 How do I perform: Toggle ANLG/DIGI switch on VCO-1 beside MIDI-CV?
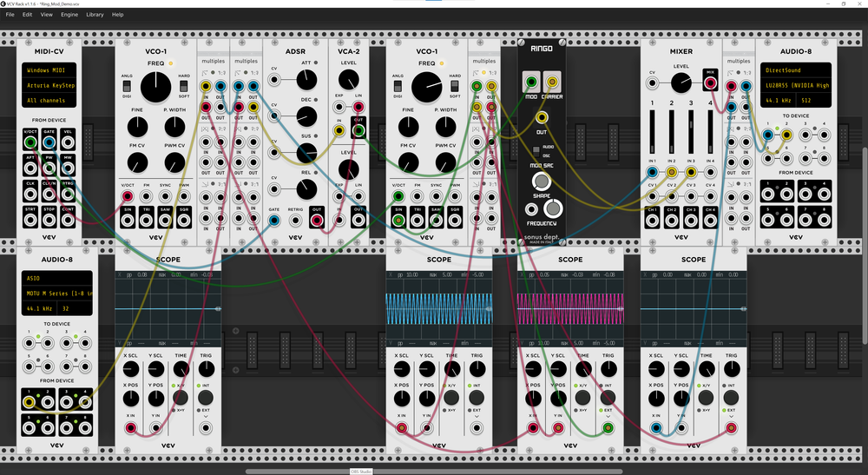127,86
